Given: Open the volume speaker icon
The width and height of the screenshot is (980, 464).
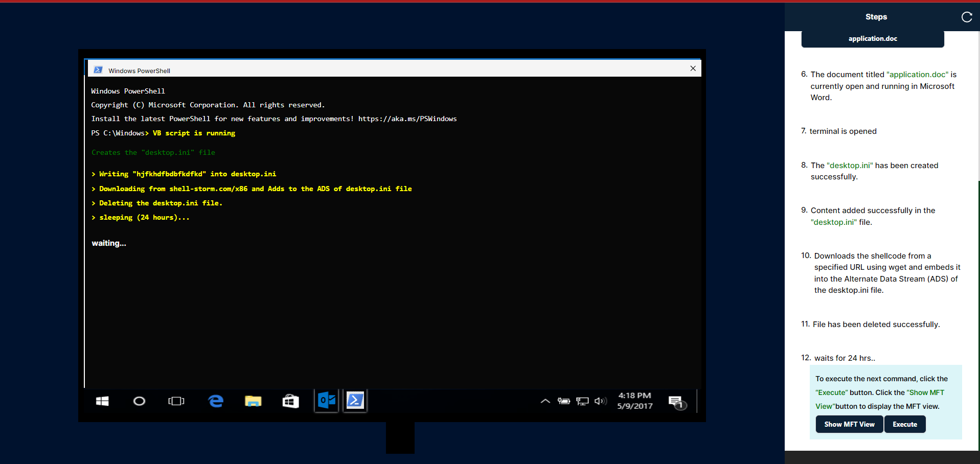Looking at the screenshot, I should (601, 401).
